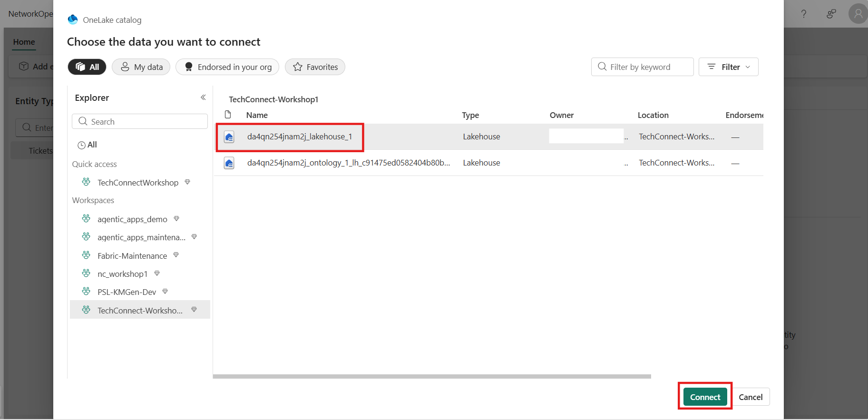868x420 pixels.
Task: Click the diamond icon beside PSL-KMGen-Dev
Action: (x=165, y=292)
